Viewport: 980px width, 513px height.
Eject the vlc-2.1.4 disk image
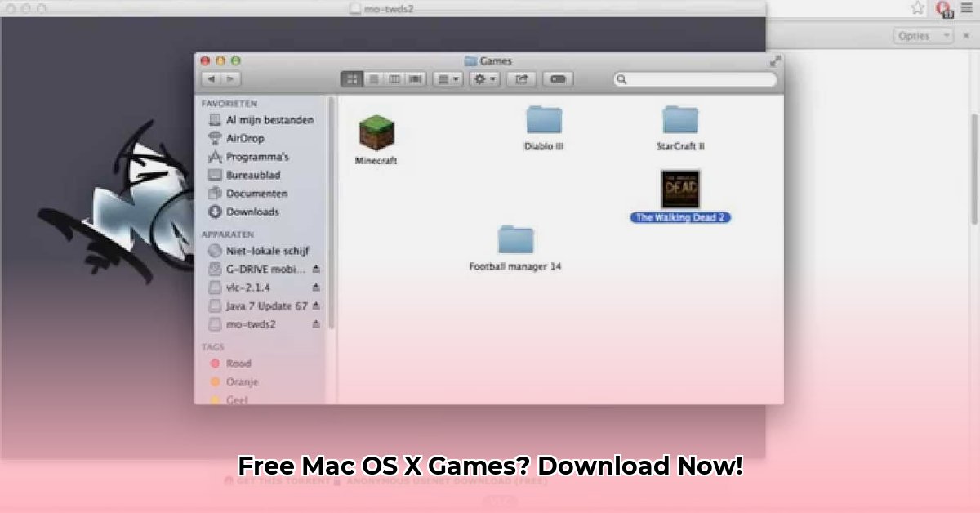pos(317,288)
